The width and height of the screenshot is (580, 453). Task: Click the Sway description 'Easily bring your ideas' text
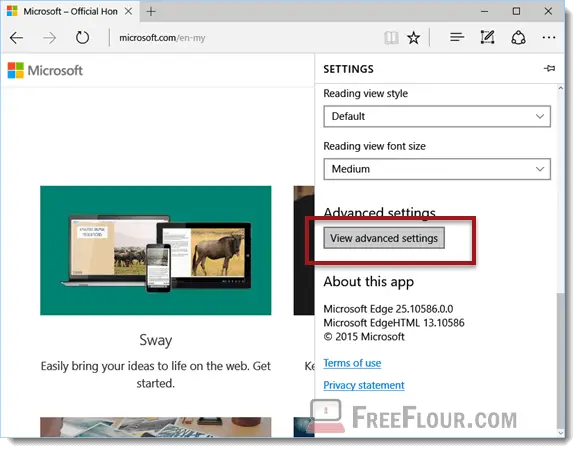[x=156, y=374]
